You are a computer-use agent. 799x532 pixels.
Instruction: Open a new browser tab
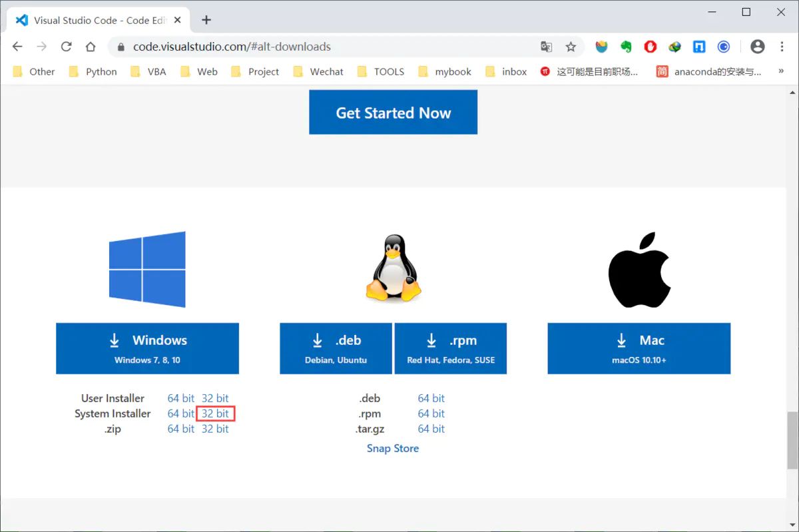click(x=206, y=20)
